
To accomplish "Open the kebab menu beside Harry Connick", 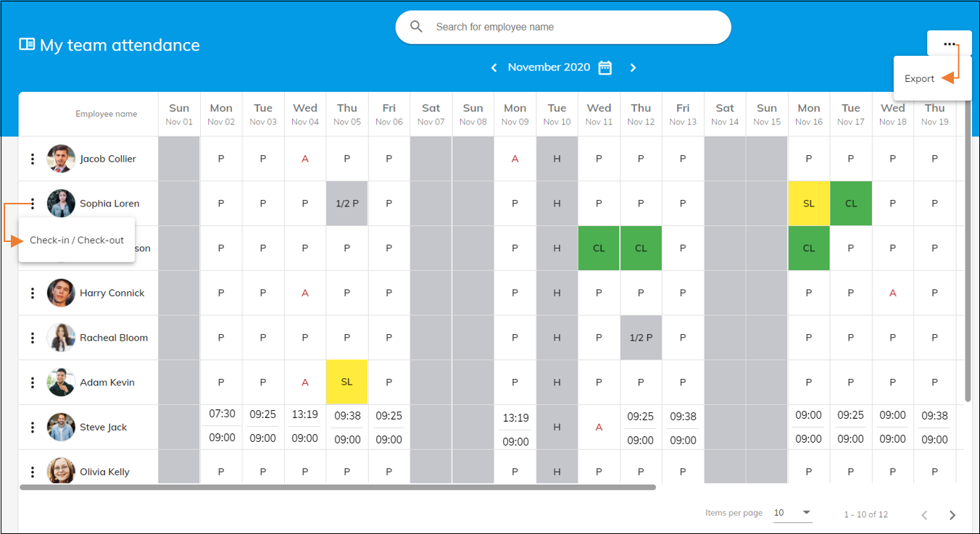I will point(32,293).
